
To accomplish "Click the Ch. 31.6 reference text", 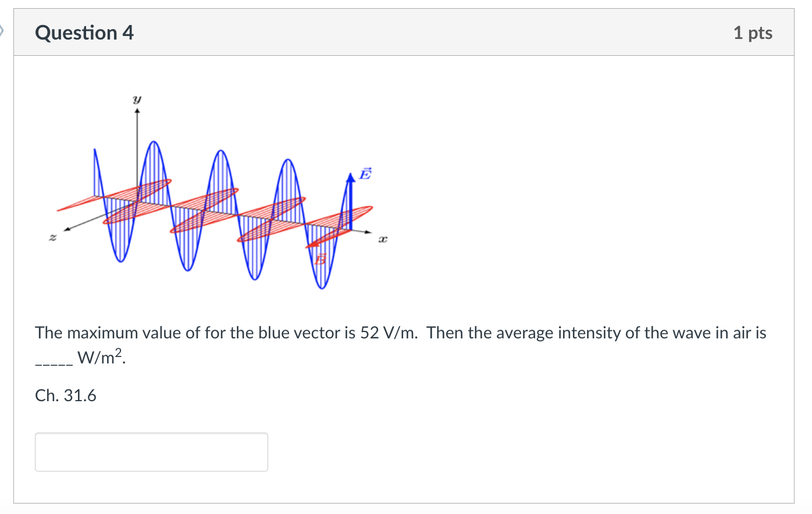I will pos(66,395).
